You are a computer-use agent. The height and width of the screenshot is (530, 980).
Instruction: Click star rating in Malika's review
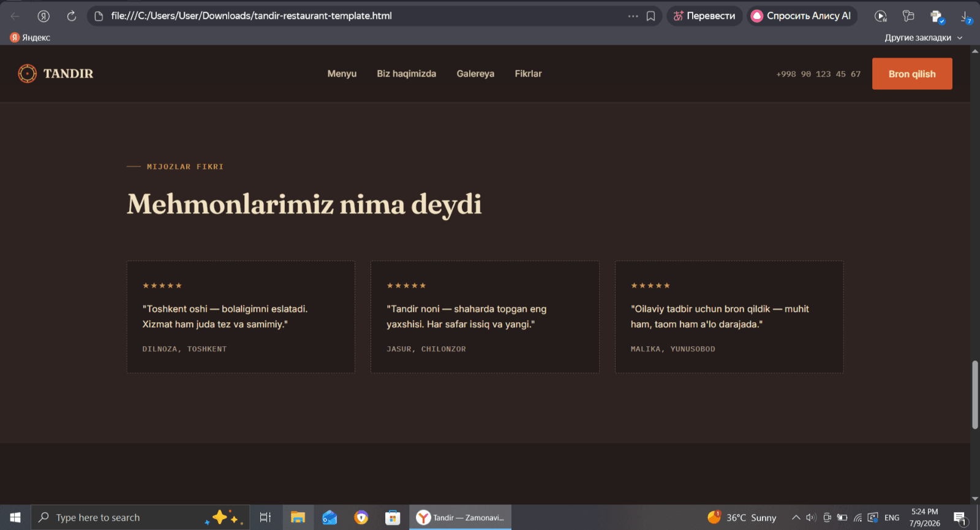(x=650, y=286)
